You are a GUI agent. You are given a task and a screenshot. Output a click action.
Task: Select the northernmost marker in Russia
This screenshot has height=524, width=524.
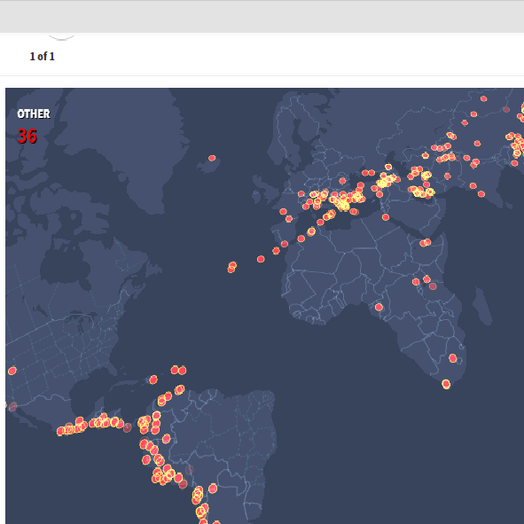484,99
